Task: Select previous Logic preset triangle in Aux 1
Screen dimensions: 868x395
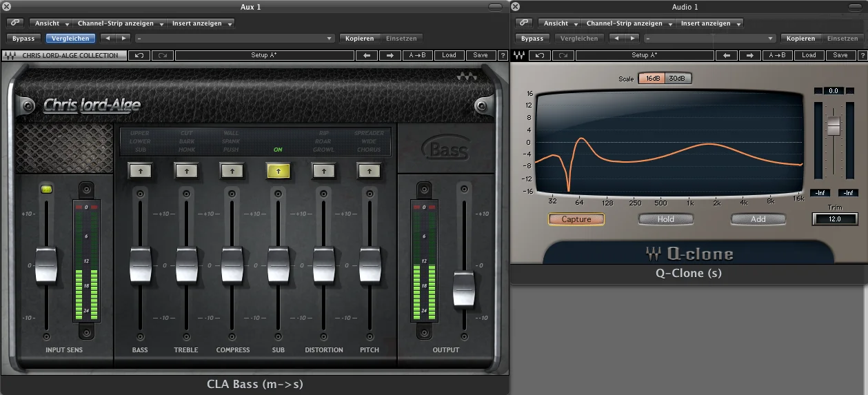Action: (x=108, y=38)
